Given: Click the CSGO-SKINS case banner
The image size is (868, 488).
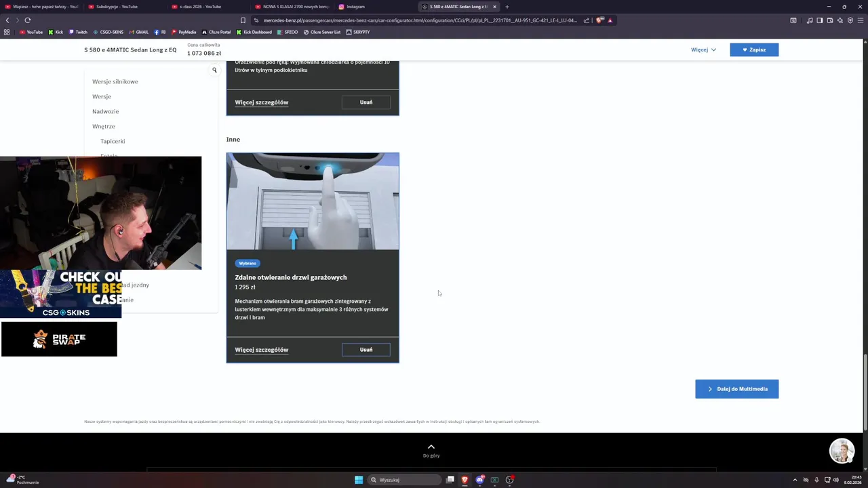Looking at the screenshot, I should click(x=60, y=293).
